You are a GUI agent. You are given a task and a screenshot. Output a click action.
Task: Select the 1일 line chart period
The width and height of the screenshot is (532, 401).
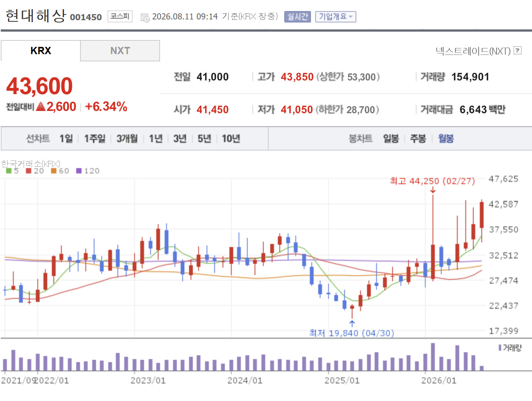[x=66, y=139]
